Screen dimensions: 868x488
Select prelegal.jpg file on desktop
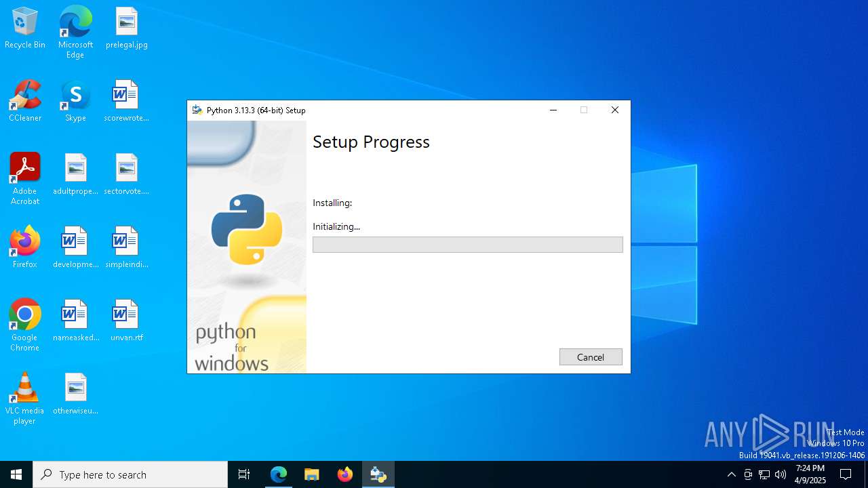127,28
